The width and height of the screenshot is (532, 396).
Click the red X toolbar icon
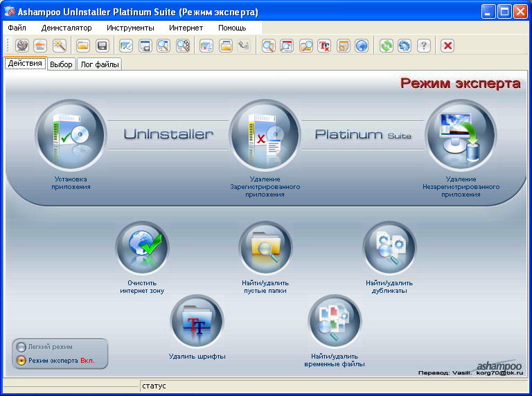(x=447, y=46)
